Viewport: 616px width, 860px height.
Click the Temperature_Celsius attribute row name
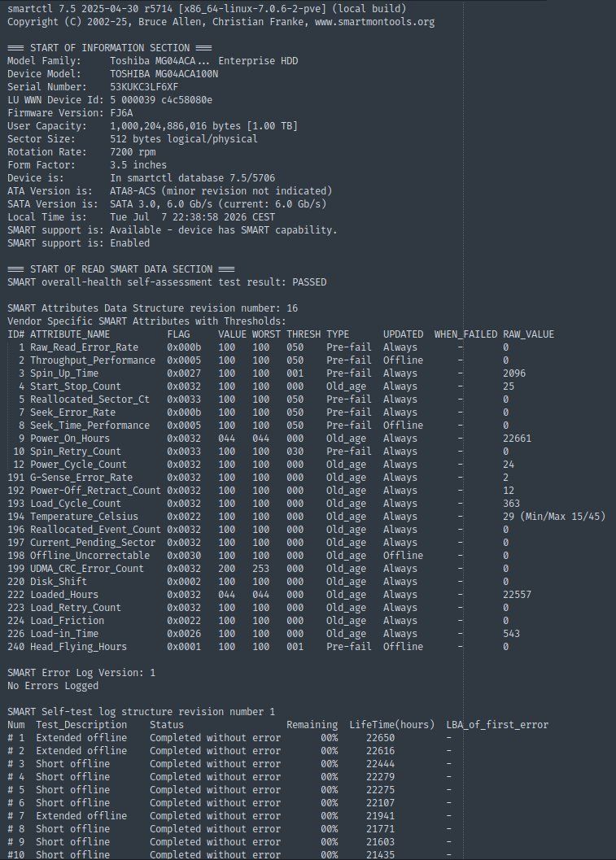(x=84, y=516)
